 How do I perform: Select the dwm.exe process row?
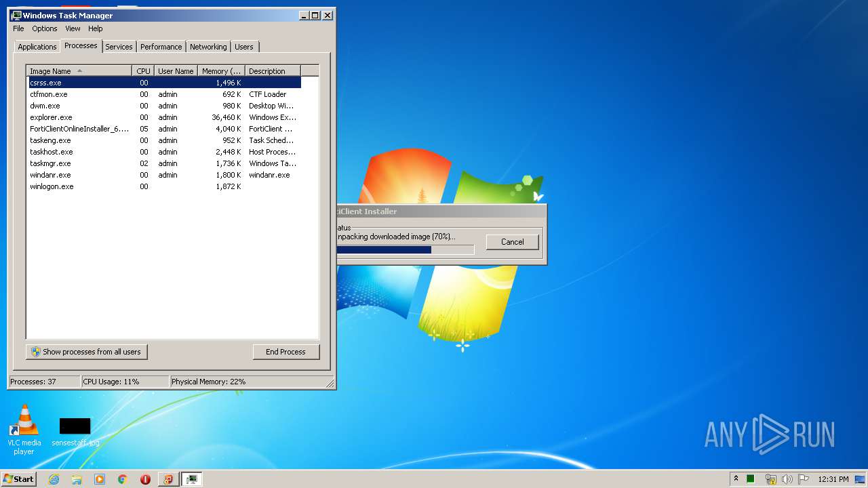coord(163,106)
